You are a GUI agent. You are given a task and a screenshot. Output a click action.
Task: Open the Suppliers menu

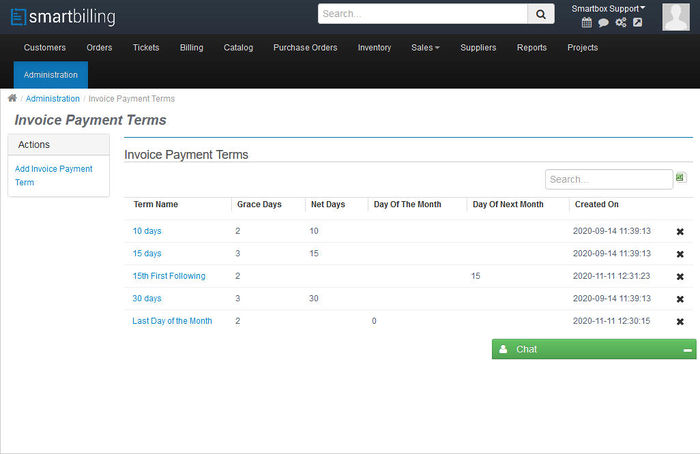pos(478,47)
